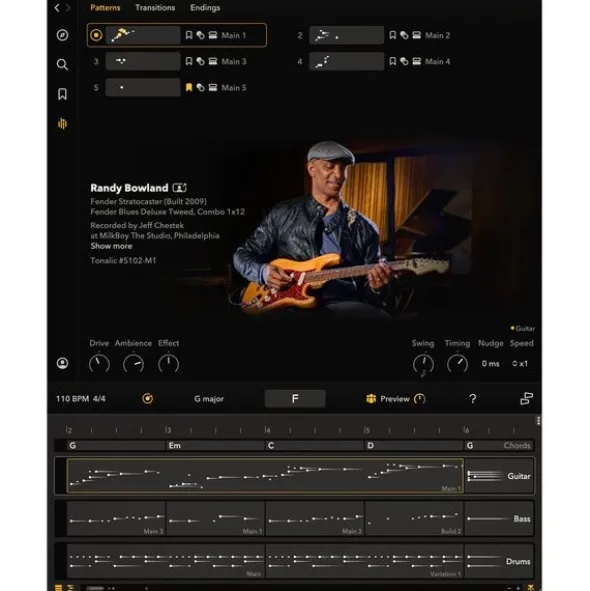Adjust the Preview volume knob
Image resolution: width=590 pixels, height=591 pixels.
coord(420,399)
